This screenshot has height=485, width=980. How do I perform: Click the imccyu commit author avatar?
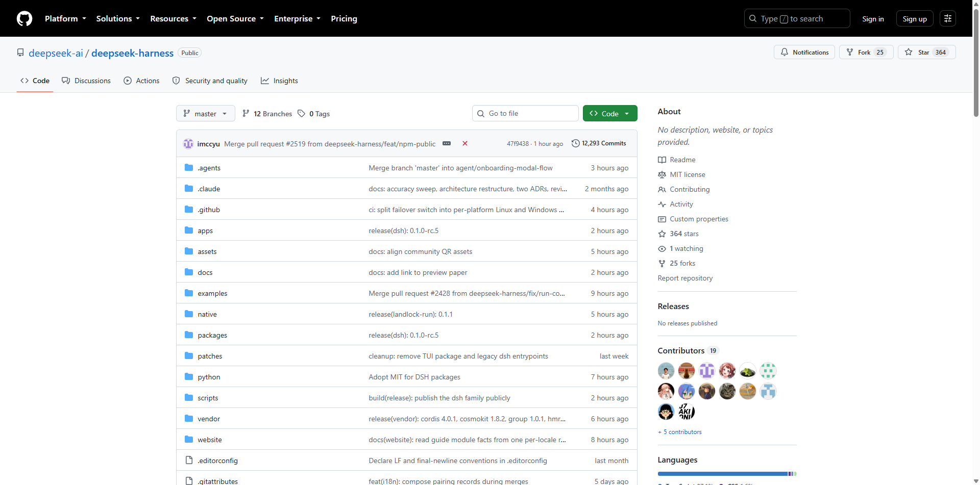(x=188, y=144)
